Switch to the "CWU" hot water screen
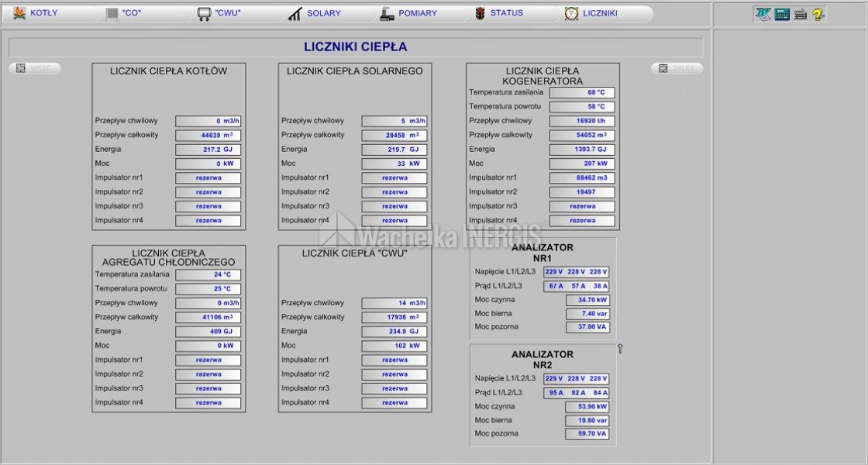The width and height of the screenshot is (868, 465). point(219,13)
